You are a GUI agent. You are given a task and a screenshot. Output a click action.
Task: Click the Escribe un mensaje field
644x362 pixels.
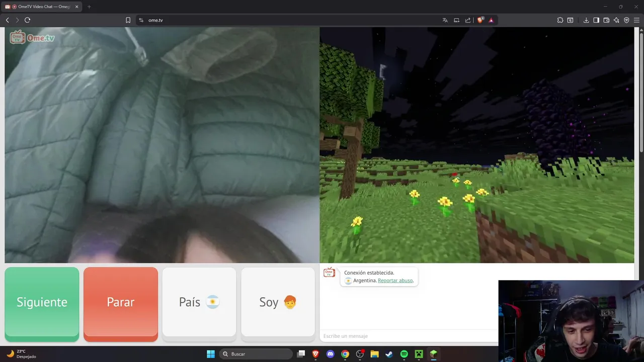coord(409,336)
